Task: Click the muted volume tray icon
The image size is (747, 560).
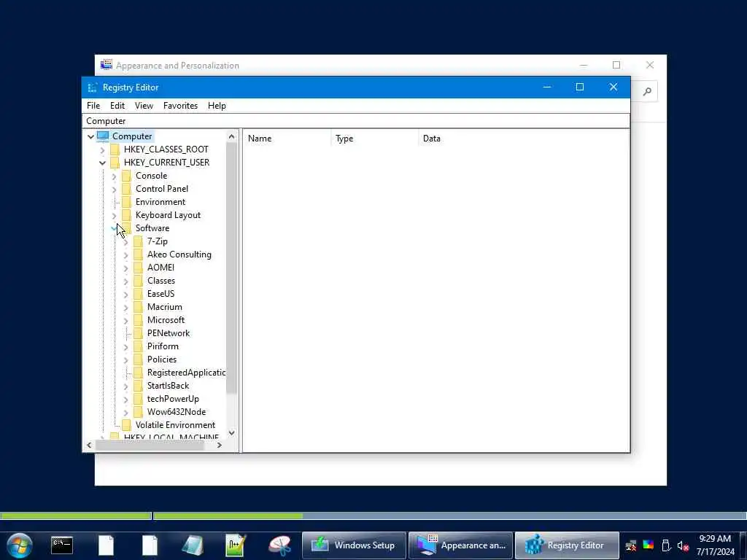Action: [x=683, y=545]
